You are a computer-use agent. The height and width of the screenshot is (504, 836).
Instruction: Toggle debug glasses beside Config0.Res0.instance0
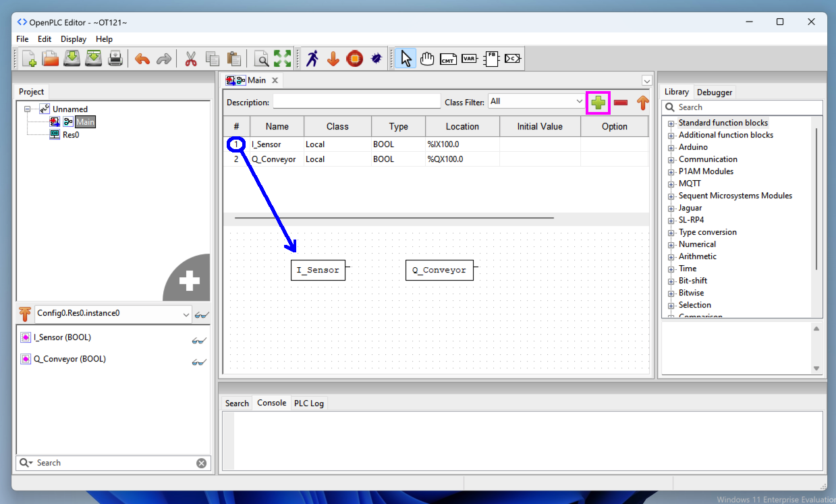click(x=201, y=314)
